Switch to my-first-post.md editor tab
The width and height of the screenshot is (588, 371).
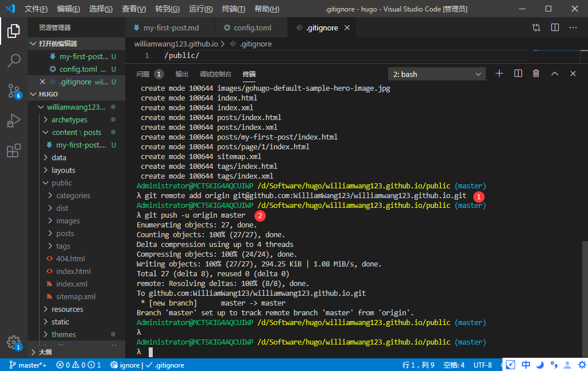click(170, 28)
